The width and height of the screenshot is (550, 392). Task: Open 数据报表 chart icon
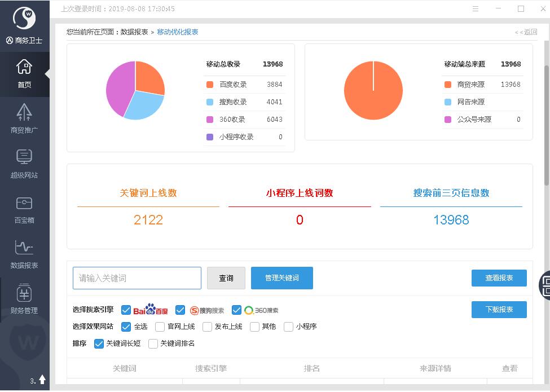tap(24, 248)
